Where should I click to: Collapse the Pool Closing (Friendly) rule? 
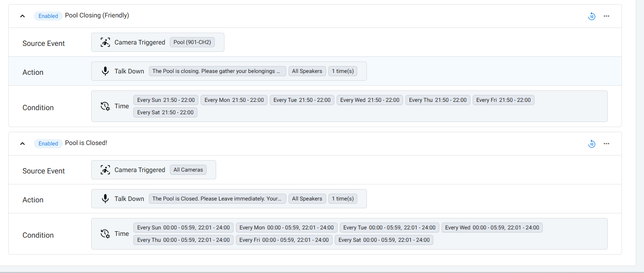[x=22, y=16]
